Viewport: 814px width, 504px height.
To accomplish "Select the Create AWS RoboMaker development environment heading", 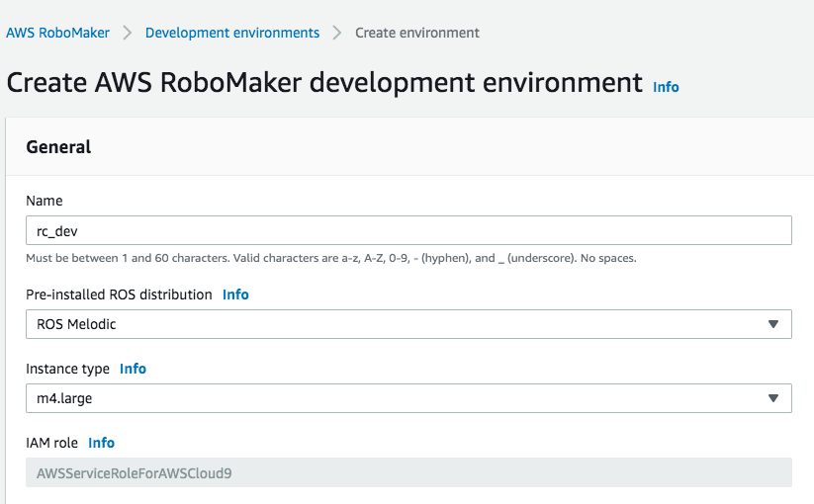I will (324, 83).
